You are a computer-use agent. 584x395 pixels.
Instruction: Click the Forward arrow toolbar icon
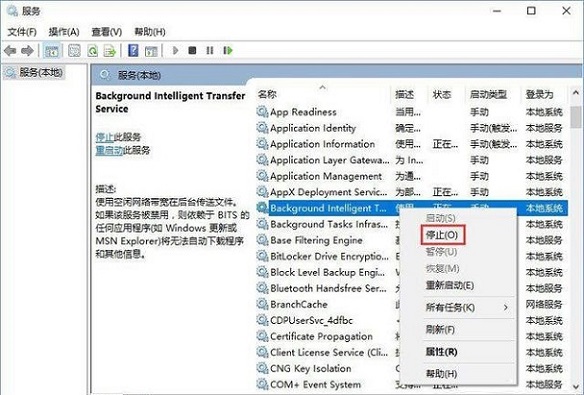pyautogui.click(x=27, y=51)
